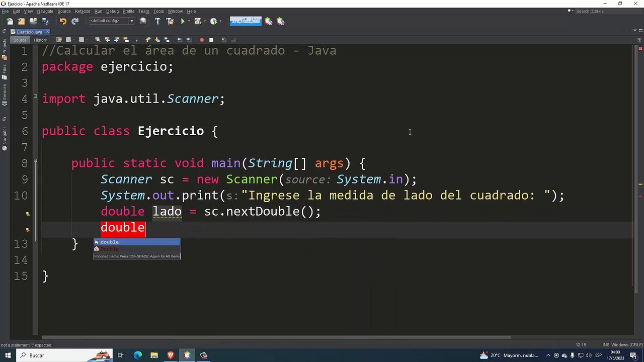Click the Windows Start button
This screenshot has height=362, width=644.
point(8,355)
